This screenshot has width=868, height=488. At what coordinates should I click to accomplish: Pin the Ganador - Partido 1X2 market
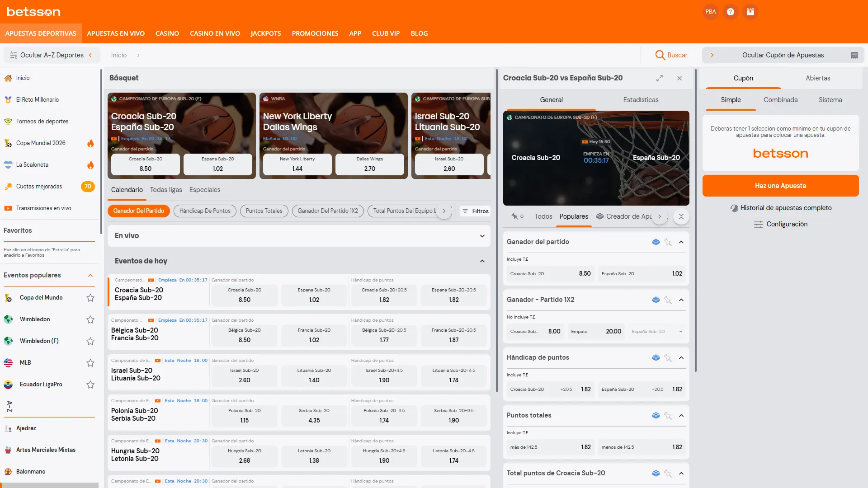(x=668, y=300)
